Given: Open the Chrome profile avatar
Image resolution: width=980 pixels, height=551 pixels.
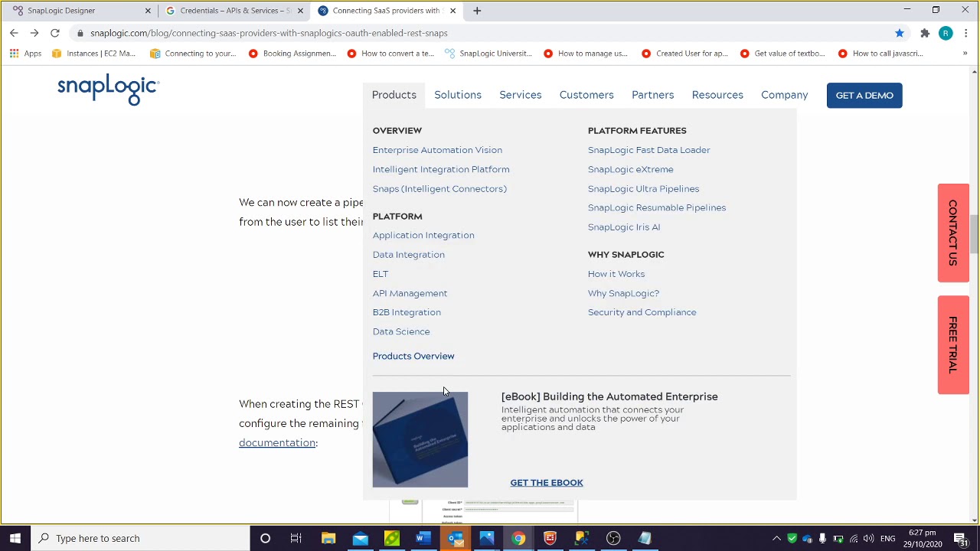Looking at the screenshot, I should 946,33.
